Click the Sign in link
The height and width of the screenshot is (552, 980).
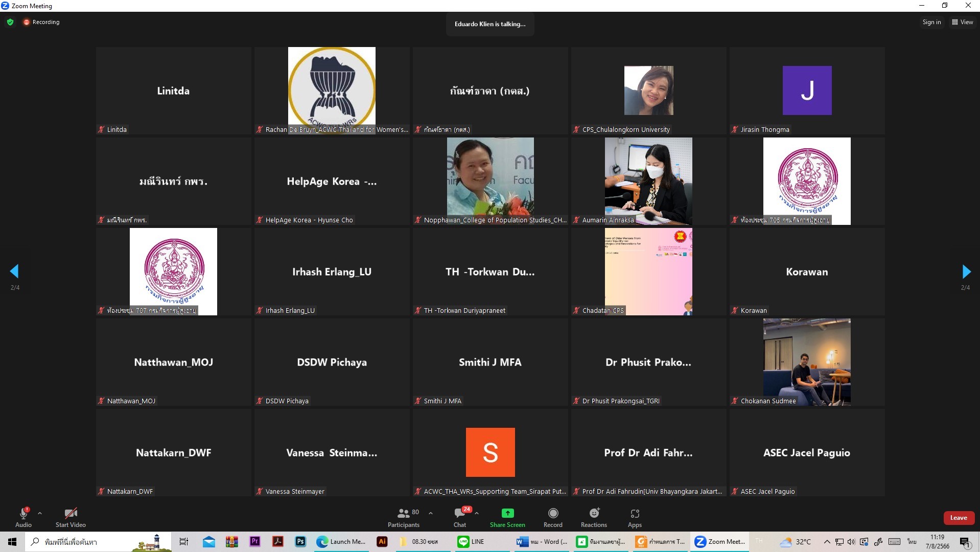(931, 22)
